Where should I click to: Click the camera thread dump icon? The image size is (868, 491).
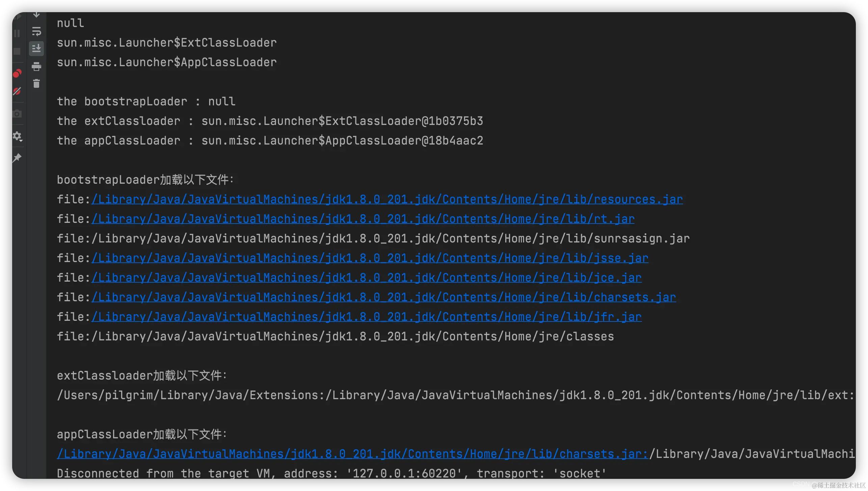coord(17,114)
